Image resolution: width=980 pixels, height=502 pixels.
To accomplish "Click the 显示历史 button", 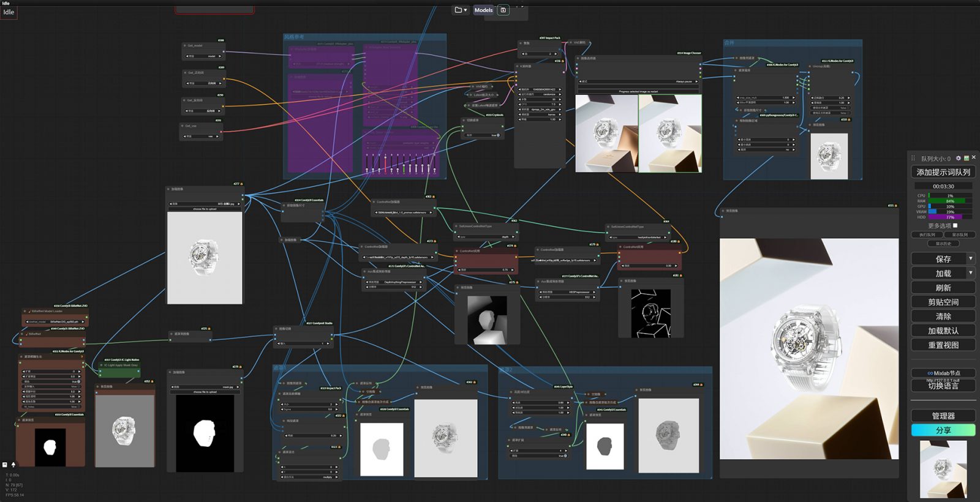I will point(943,243).
